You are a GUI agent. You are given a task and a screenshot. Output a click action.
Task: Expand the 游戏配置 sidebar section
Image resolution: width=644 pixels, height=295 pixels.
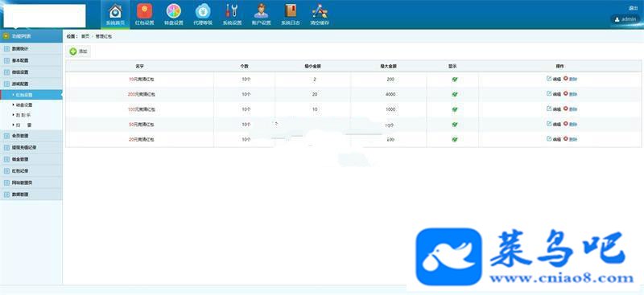(x=31, y=84)
